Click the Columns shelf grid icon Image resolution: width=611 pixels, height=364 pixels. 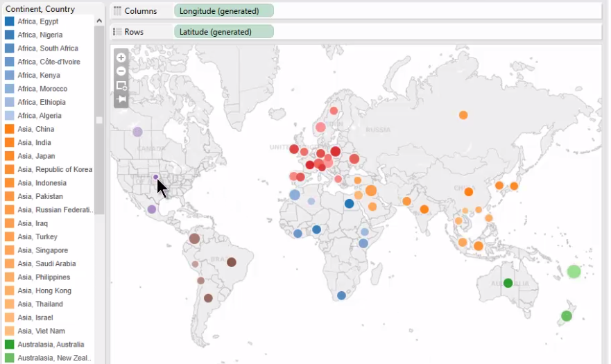(x=117, y=11)
